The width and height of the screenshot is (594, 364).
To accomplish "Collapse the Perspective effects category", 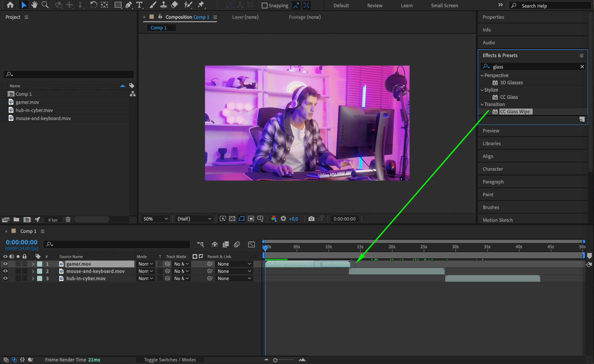I will tap(482, 75).
